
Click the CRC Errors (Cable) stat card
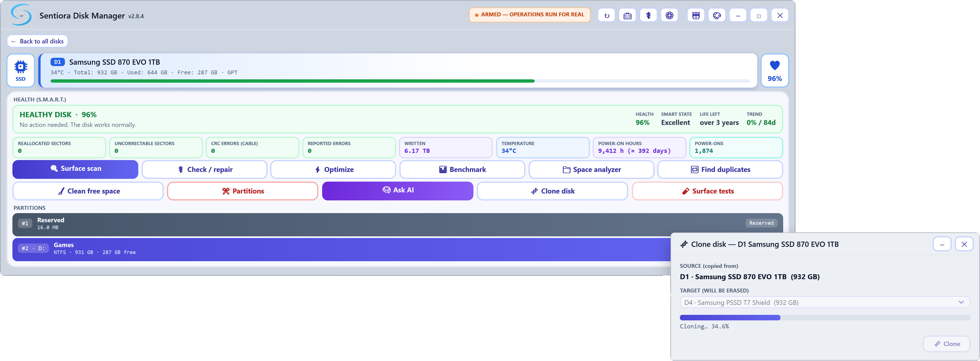click(253, 147)
